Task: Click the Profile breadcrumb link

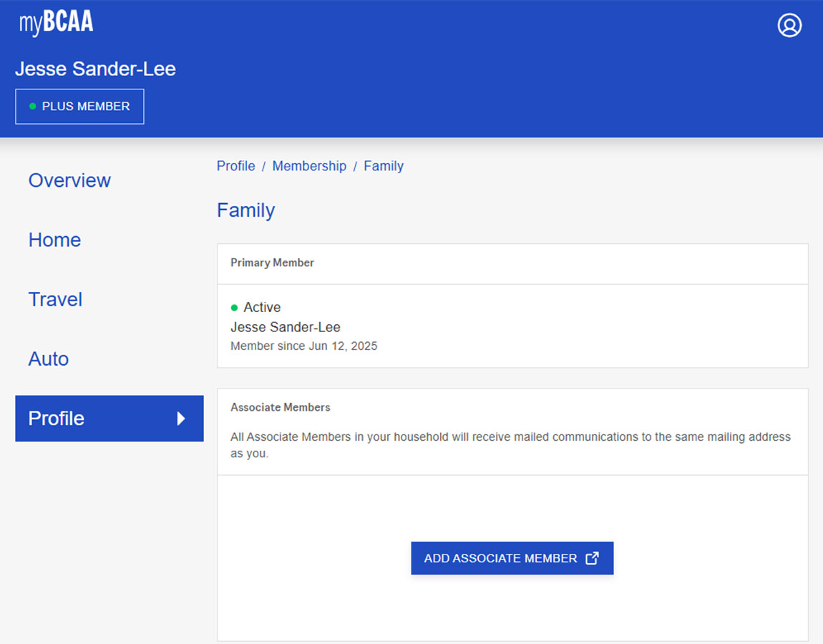Action: coord(235,166)
